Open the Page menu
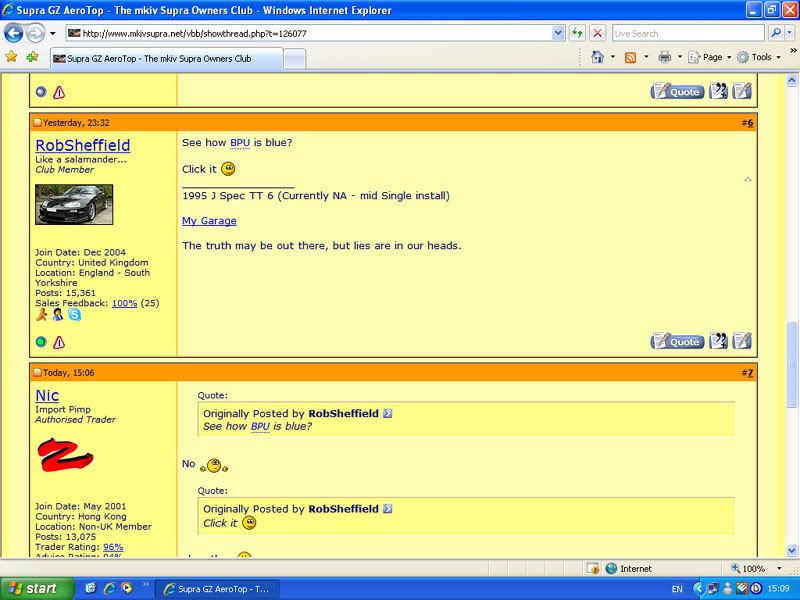This screenshot has width=800, height=600. tap(710, 57)
